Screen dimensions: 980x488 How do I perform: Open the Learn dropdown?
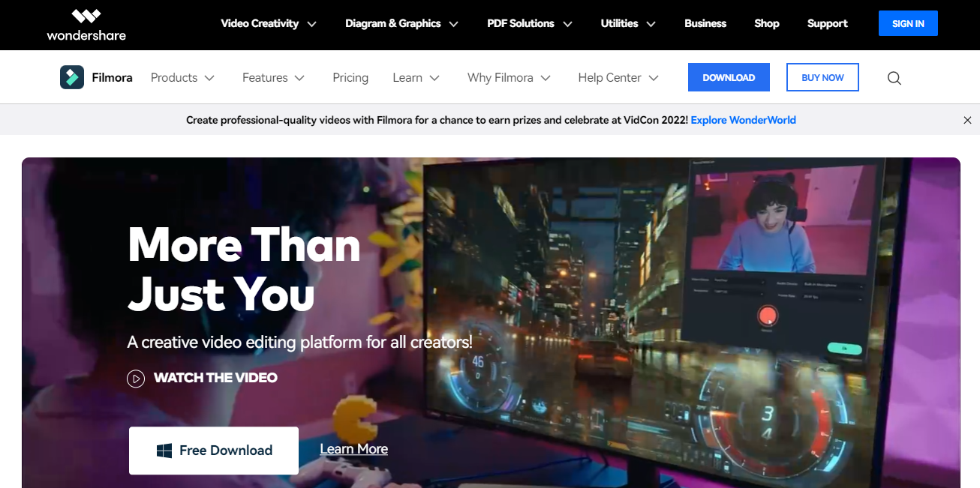416,78
